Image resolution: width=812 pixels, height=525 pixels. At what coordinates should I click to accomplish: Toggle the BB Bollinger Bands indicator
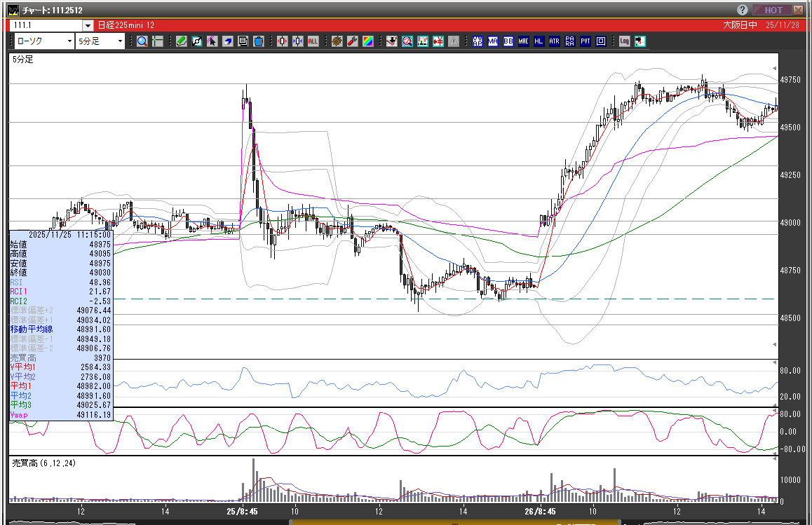pos(508,41)
